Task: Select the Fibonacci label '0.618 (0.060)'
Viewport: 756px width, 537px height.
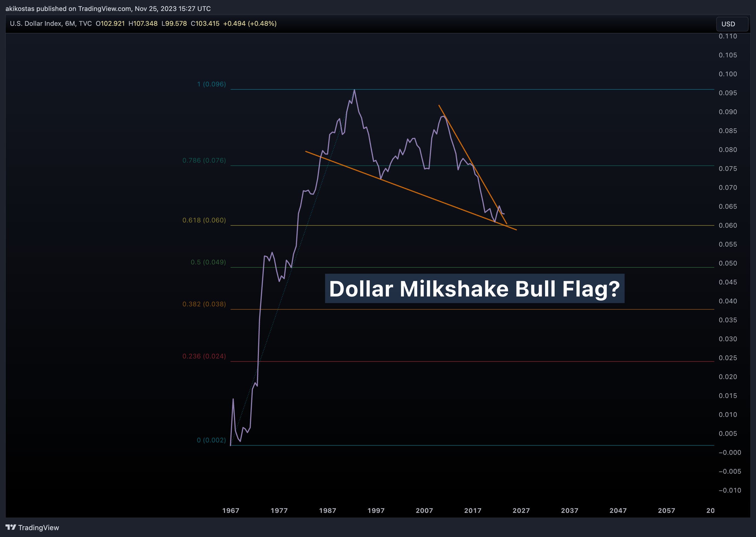Action: point(204,220)
